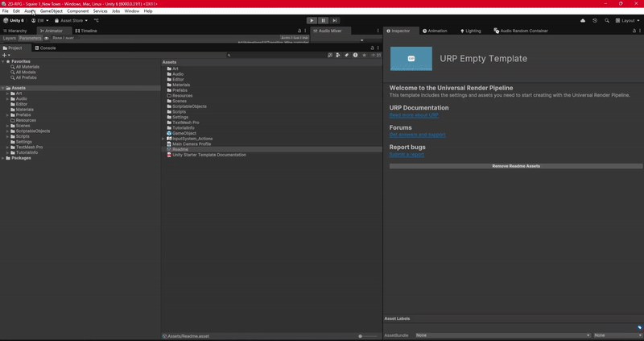Open the Audio Random Container tab

(521, 31)
